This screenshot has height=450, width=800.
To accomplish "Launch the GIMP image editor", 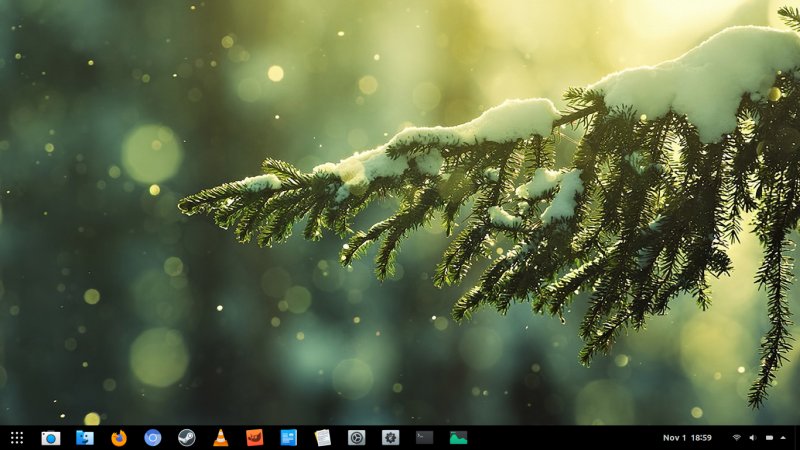I will pyautogui.click(x=255, y=438).
